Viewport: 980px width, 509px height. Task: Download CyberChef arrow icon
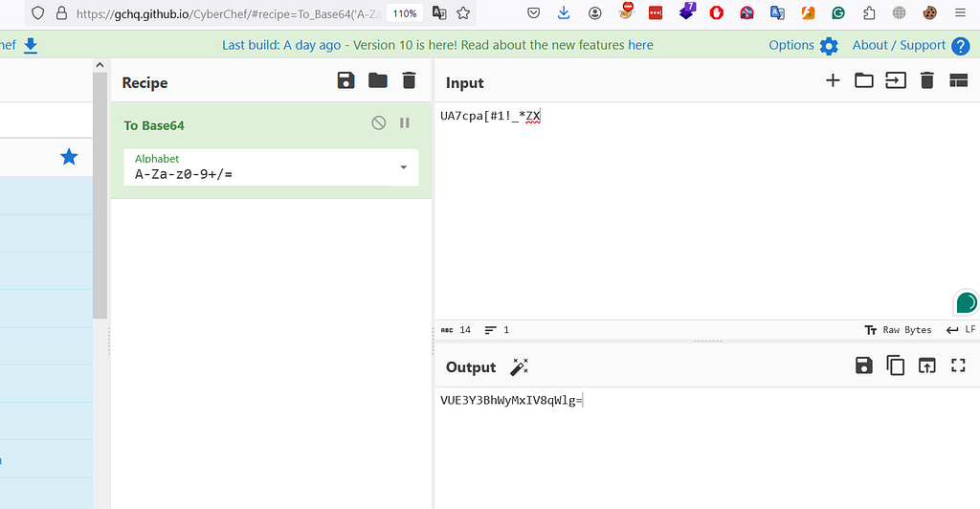point(31,46)
